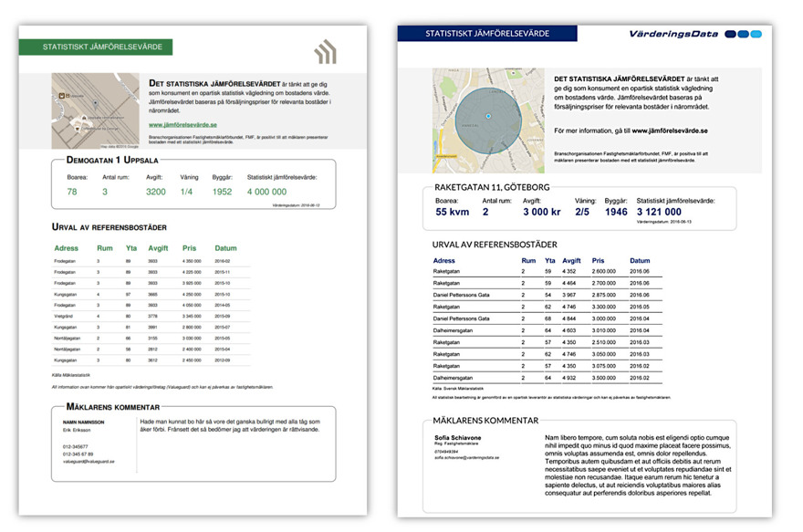The height and width of the screenshot is (532, 803).
Task: Open the green underlined www.jämförelsevärde.se link
Action: pos(182,125)
